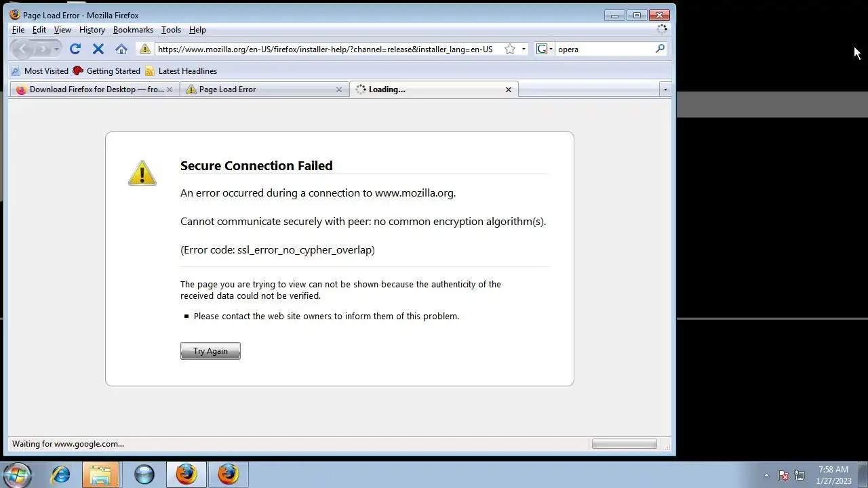
Task: Open the History menu
Action: [92, 30]
